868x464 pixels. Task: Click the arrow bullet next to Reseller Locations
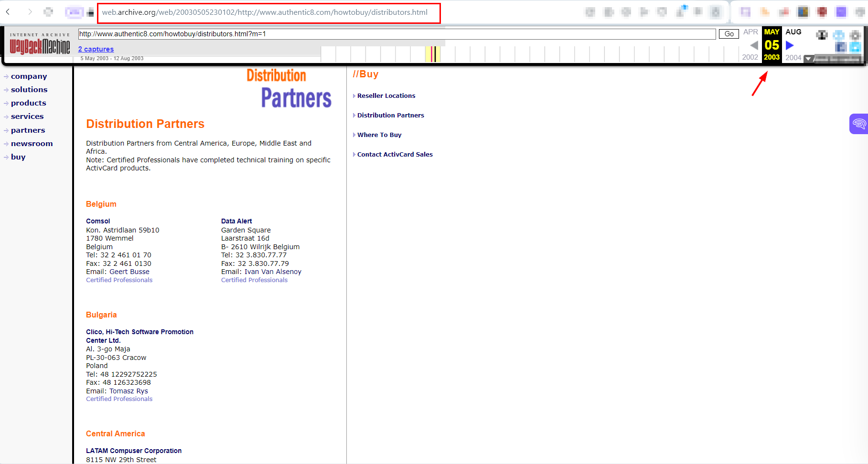354,96
